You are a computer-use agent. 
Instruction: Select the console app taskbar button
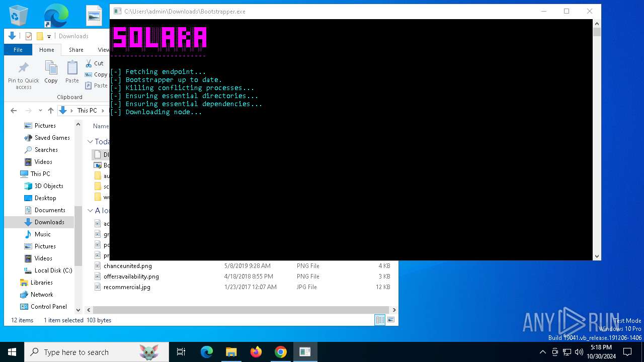(305, 352)
